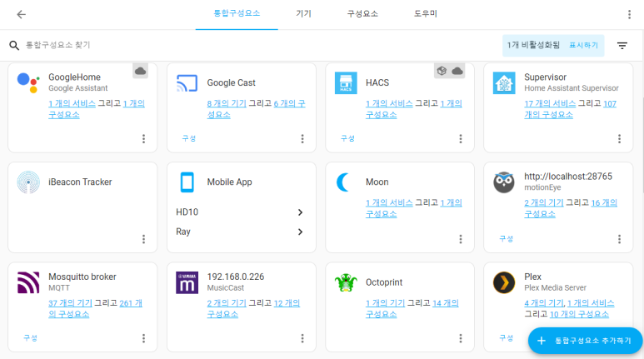
Task: Open motionEye 2개의 기기 link
Action: pos(544,203)
